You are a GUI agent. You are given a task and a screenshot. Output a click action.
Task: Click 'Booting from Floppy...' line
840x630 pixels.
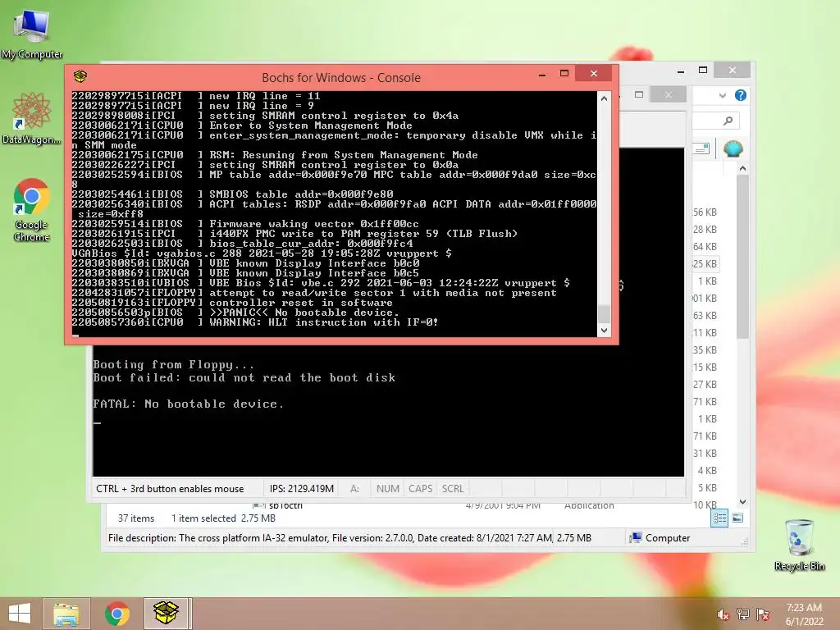174,365
